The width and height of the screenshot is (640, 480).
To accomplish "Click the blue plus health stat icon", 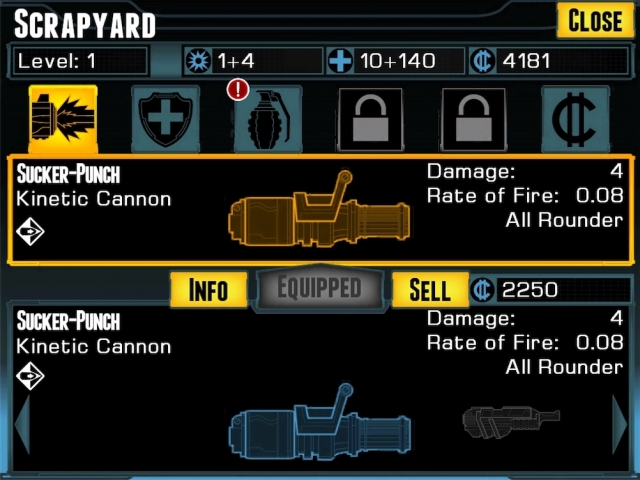I will (x=340, y=61).
